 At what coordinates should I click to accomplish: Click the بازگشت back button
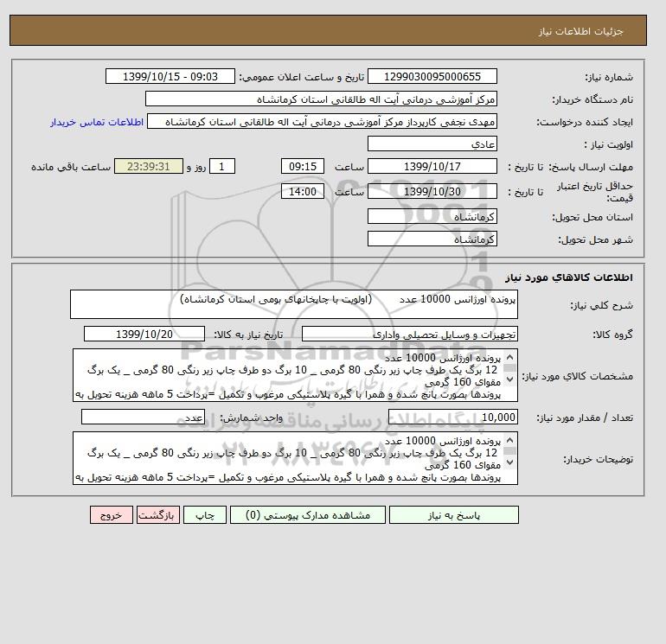click(158, 515)
